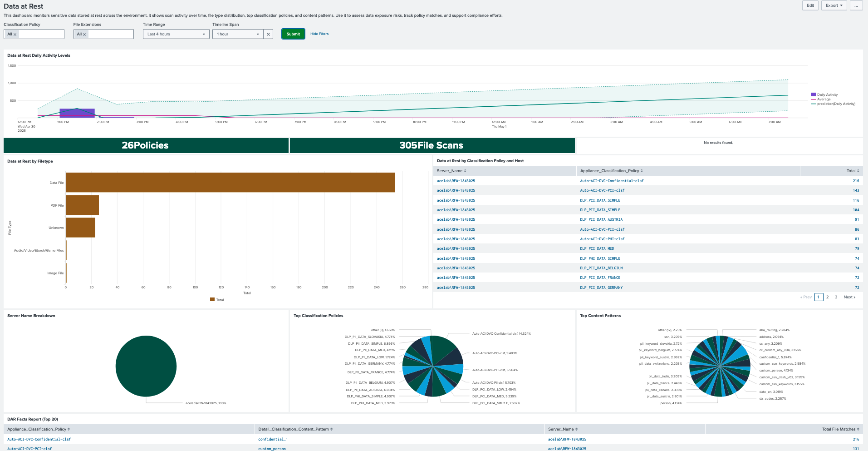Image resolution: width=868 pixels, height=451 pixels.
Task: Sort the DAR Facts table by Server_Name
Action: pyautogui.click(x=563, y=429)
